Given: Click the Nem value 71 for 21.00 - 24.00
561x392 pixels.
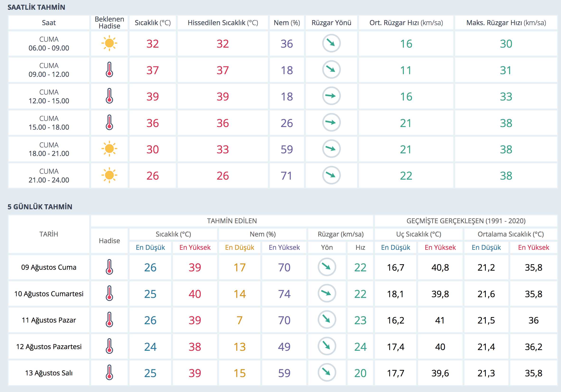Looking at the screenshot, I should click(286, 176).
